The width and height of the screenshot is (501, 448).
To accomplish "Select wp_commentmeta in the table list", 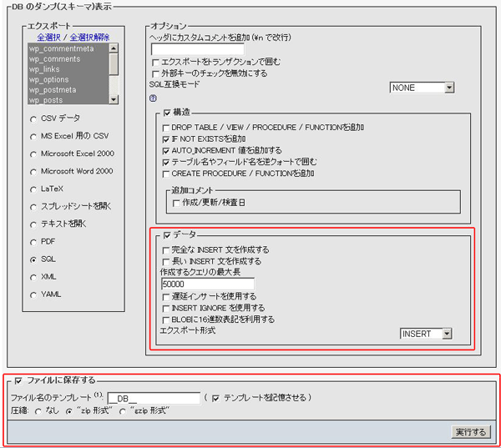I will 68,48.
